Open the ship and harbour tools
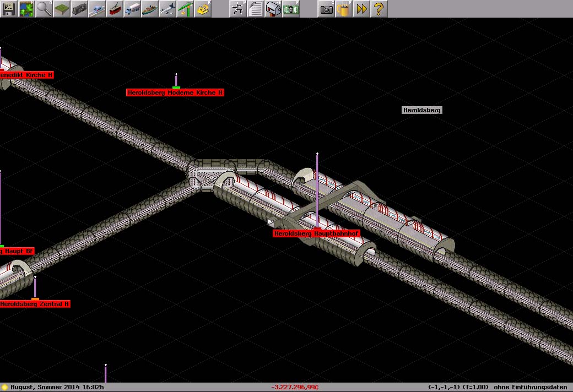The height and width of the screenshot is (392, 573). tap(150, 9)
